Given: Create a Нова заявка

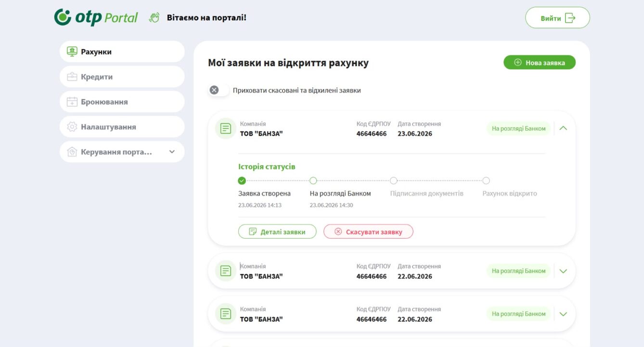Looking at the screenshot, I should point(540,62).
